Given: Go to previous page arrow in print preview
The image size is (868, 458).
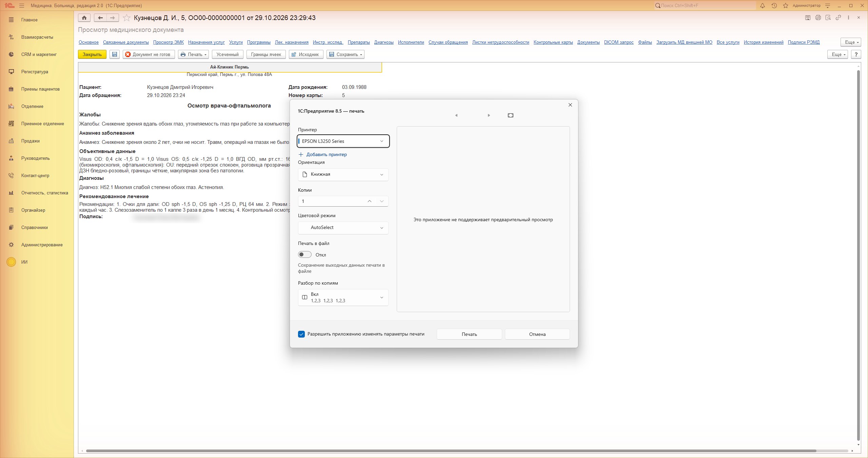Looking at the screenshot, I should pyautogui.click(x=456, y=115).
